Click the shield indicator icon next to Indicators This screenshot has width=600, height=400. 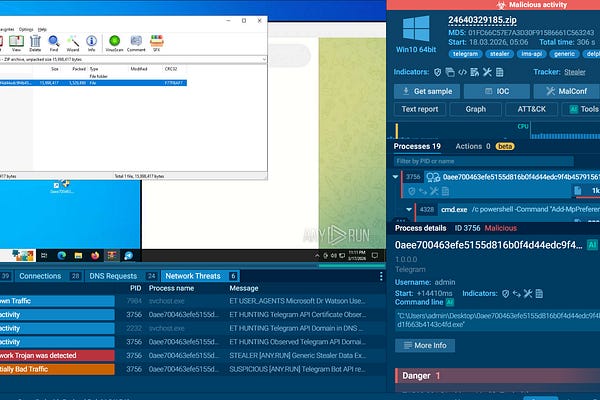tap(438, 72)
